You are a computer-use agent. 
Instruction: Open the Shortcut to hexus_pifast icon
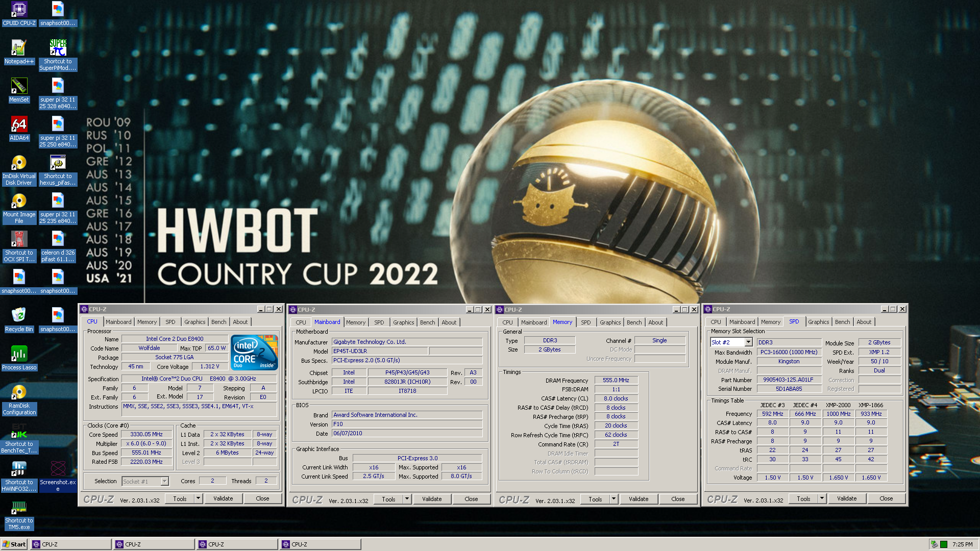[58, 170]
